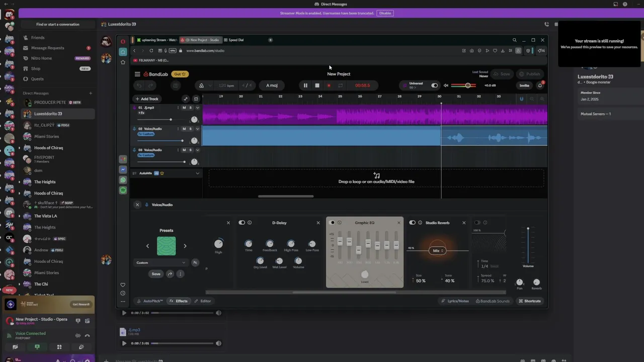Click the Invite button
Screen dimensions: 644x362
pos(524,85)
